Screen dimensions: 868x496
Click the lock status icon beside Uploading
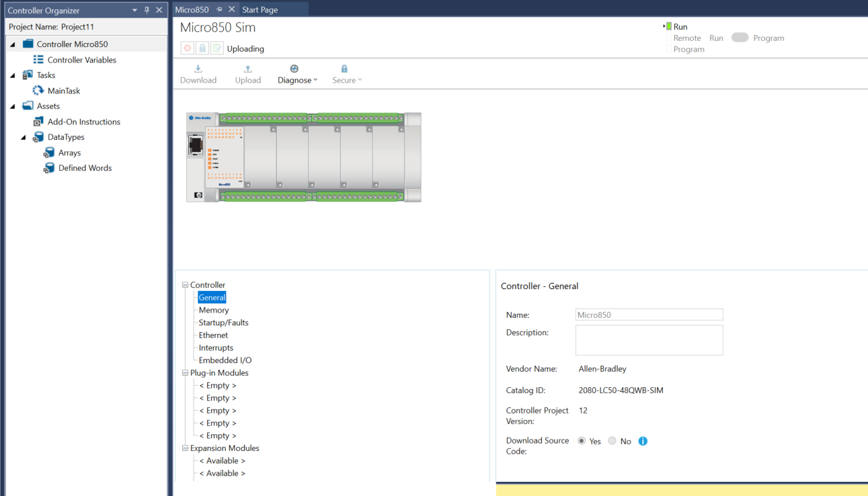tap(202, 48)
